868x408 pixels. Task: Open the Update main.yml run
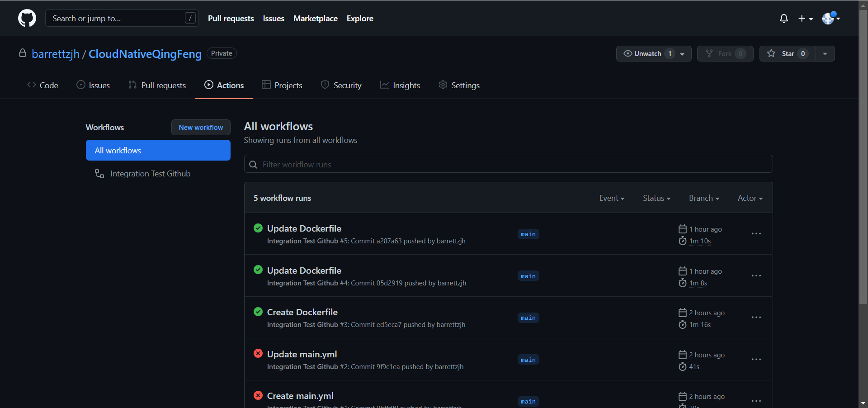302,354
